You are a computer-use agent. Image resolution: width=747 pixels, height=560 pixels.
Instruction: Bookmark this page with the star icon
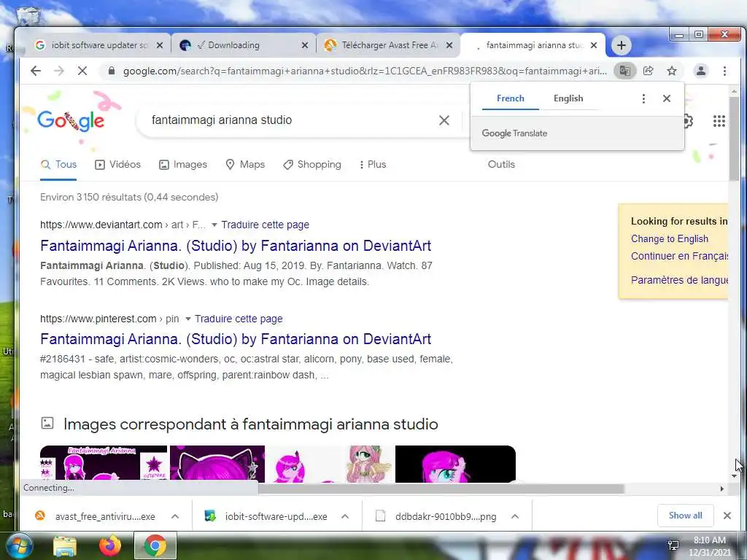click(x=672, y=71)
